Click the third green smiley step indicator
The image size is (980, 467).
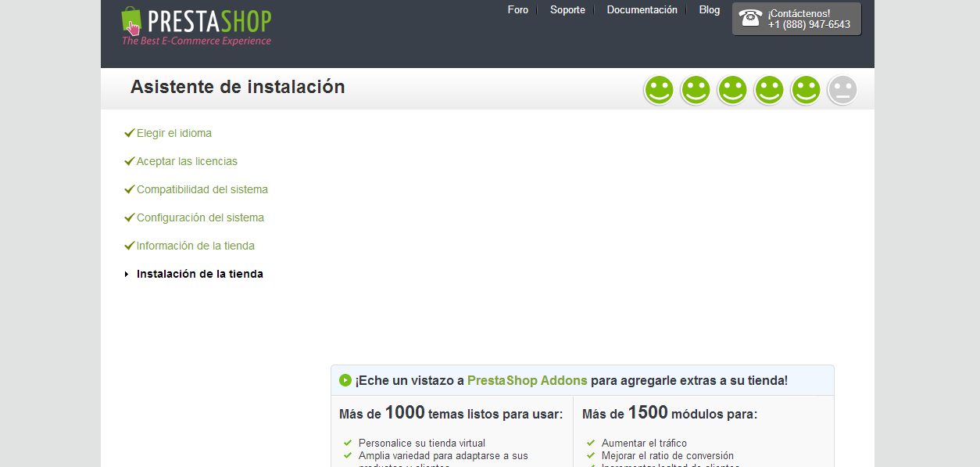click(x=732, y=90)
